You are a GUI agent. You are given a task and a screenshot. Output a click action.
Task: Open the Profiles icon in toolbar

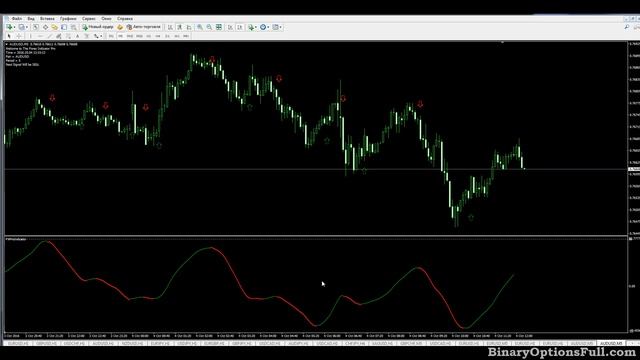pyautogui.click(x=22, y=27)
